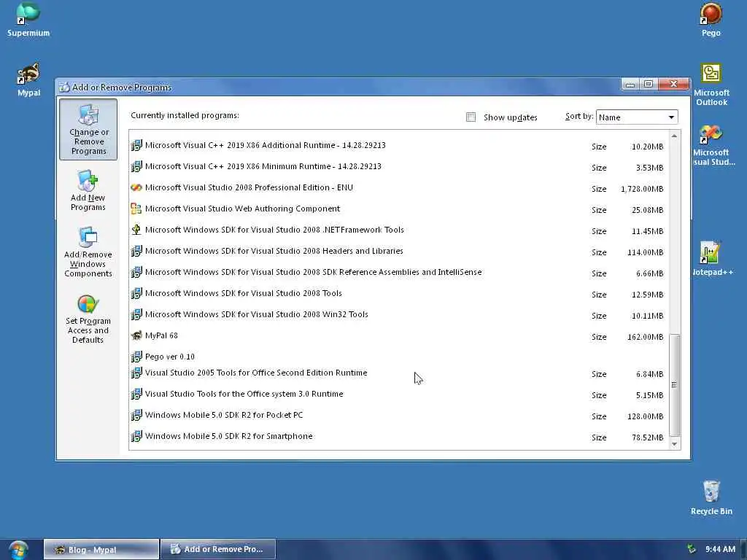
Task: Click the Headers and Libraries entry icon
Action: click(136, 251)
